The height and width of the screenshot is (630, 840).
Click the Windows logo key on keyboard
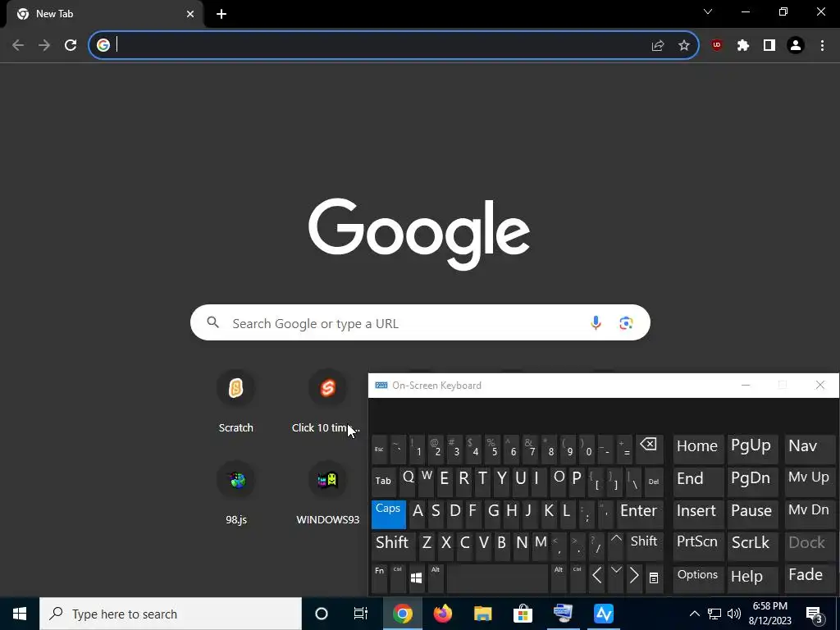(416, 578)
